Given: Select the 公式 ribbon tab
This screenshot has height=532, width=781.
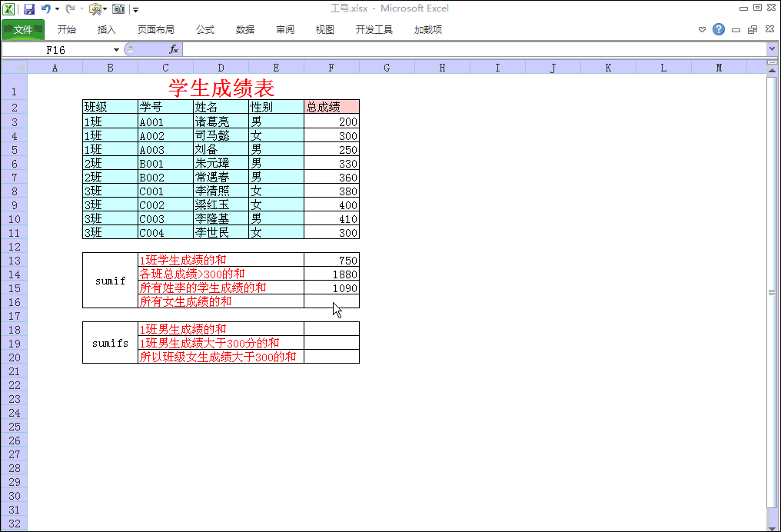Looking at the screenshot, I should (204, 29).
